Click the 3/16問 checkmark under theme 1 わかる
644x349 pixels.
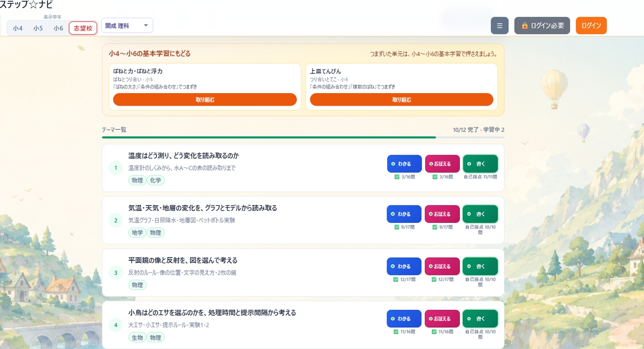tap(397, 177)
